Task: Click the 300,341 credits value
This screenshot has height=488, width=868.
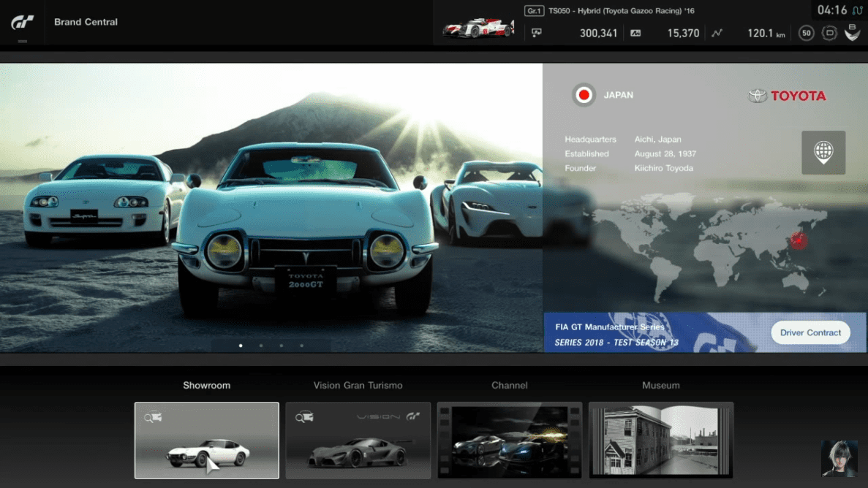Action: 598,33
